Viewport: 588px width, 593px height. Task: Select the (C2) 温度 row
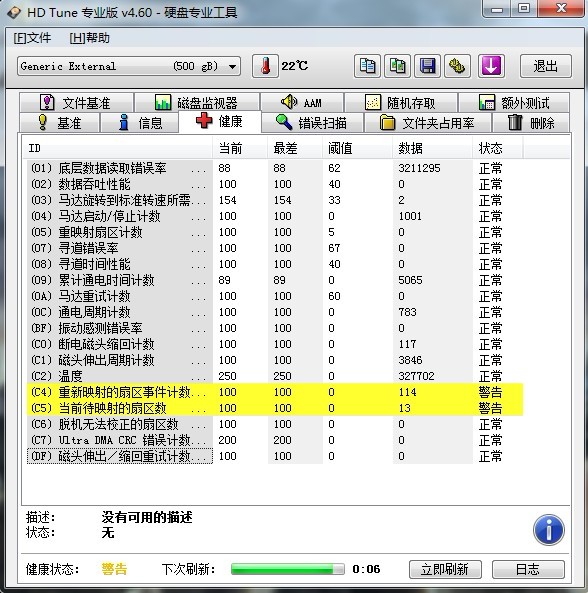click(275, 376)
